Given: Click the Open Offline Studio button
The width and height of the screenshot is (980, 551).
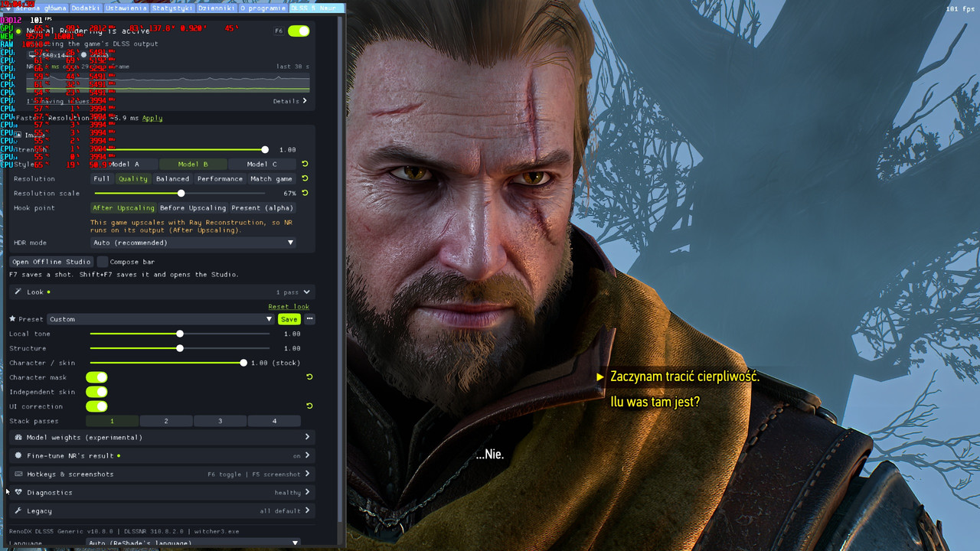Looking at the screenshot, I should pyautogui.click(x=51, y=262).
